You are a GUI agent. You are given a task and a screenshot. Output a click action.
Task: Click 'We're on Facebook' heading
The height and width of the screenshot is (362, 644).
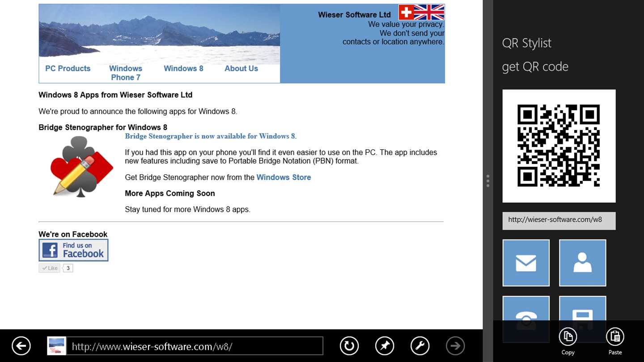coord(73,234)
